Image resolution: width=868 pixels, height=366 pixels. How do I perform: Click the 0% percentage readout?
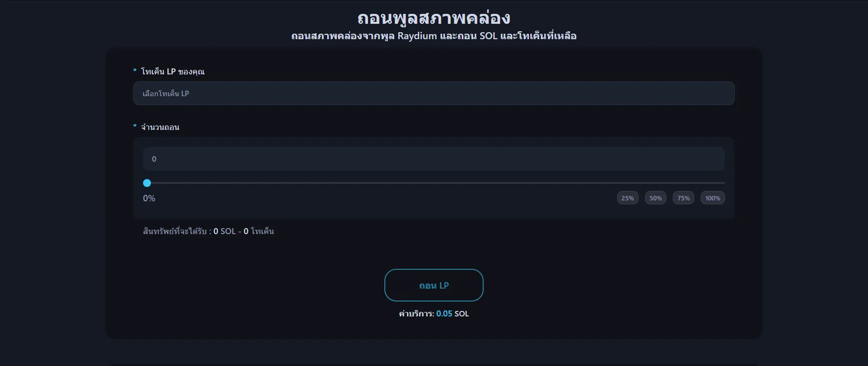149,198
